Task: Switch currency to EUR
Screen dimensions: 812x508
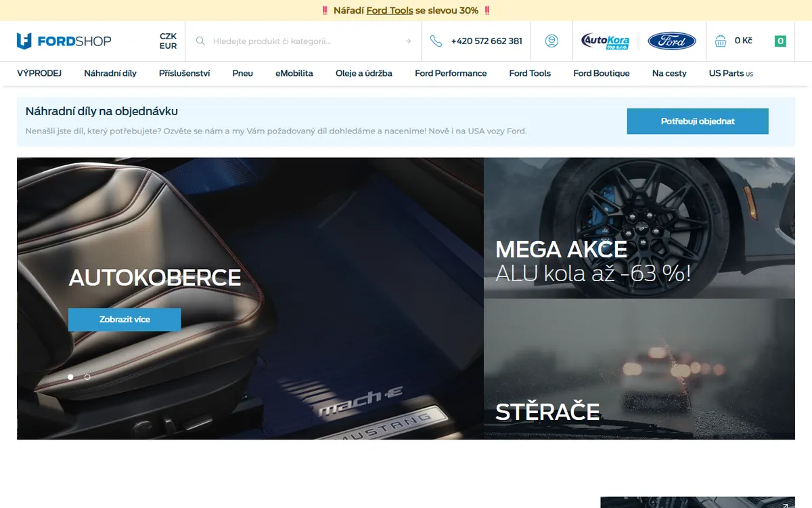Action: [x=168, y=46]
